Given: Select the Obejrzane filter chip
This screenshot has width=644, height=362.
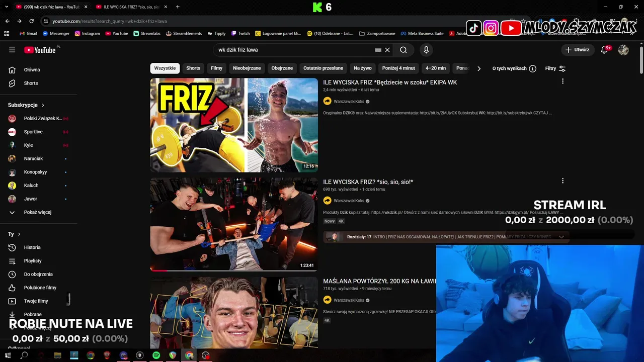Looking at the screenshot, I should (x=282, y=68).
